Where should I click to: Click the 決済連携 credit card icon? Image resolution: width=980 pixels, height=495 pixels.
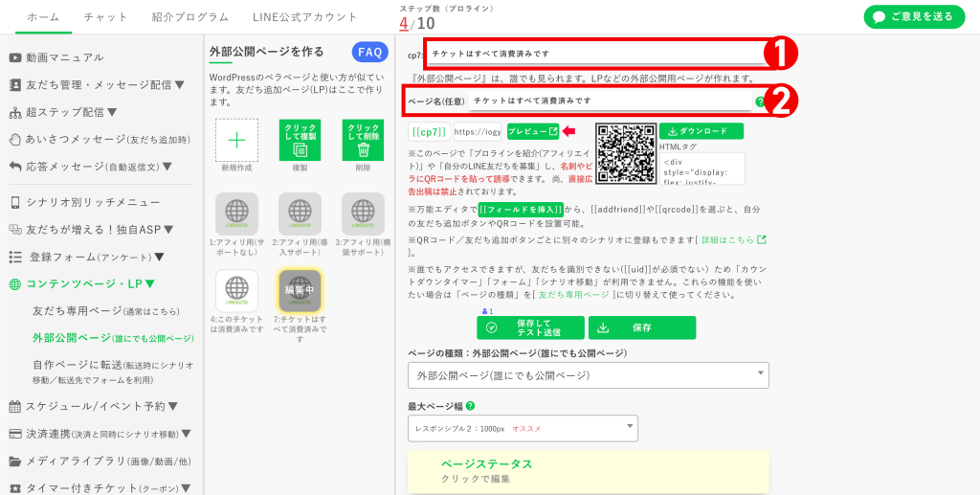click(x=15, y=434)
